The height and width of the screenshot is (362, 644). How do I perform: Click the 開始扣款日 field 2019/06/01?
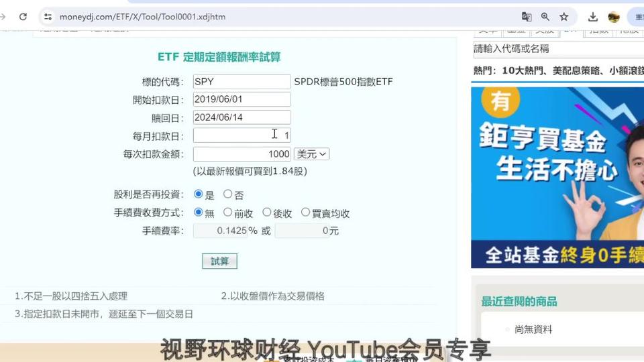(242, 99)
